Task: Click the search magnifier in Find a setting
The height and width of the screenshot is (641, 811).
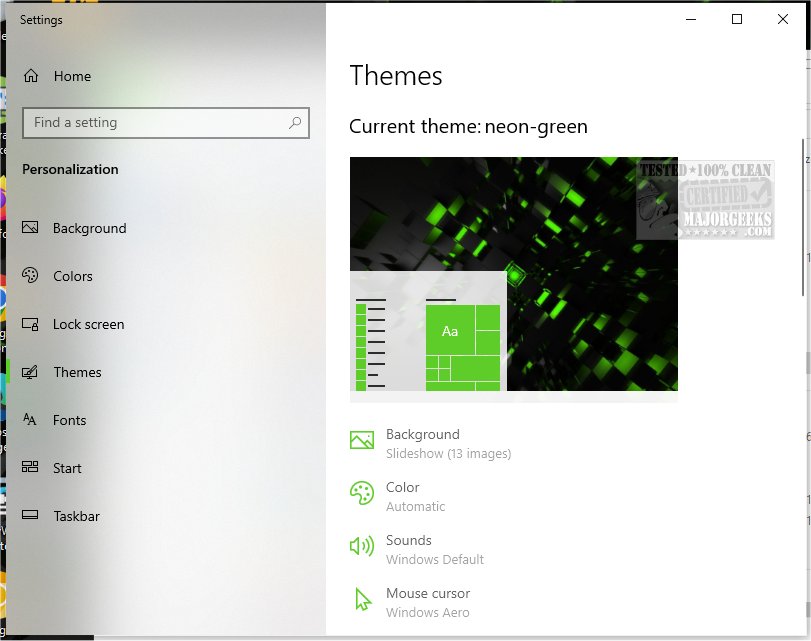Action: click(x=294, y=122)
